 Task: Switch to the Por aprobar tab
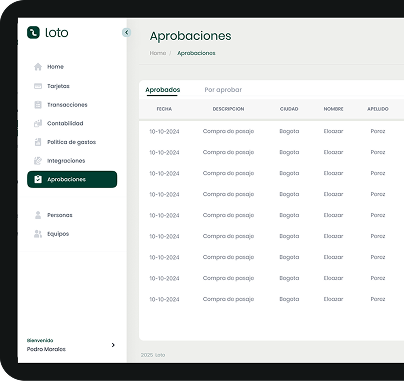click(x=223, y=90)
